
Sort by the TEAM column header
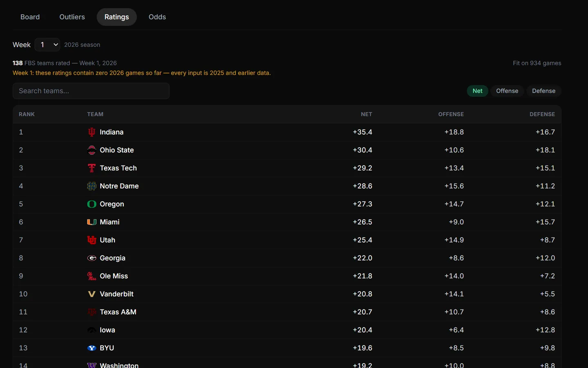click(95, 114)
